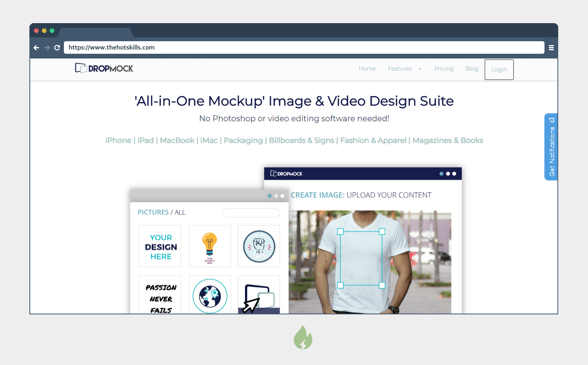Reload the page with refresh icon
This screenshot has height=365, width=588.
click(57, 47)
